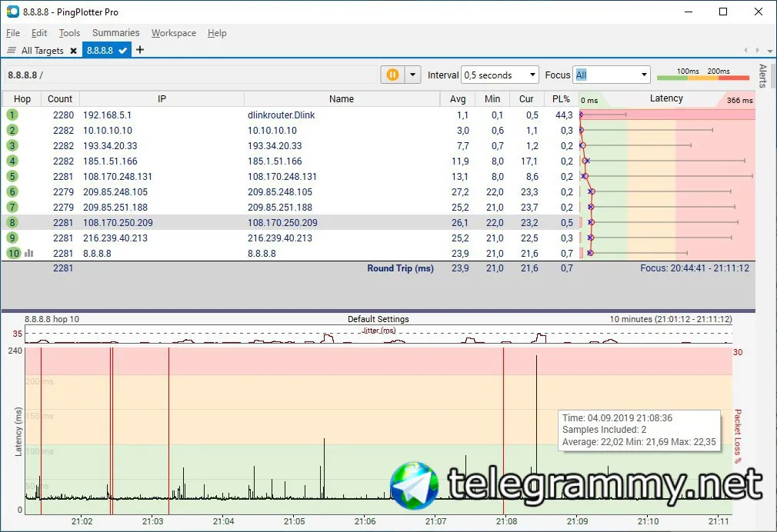Screen dimensions: 777x532
Task: Click IP 192.168.5.1 in hop 1
Action: [x=107, y=115]
